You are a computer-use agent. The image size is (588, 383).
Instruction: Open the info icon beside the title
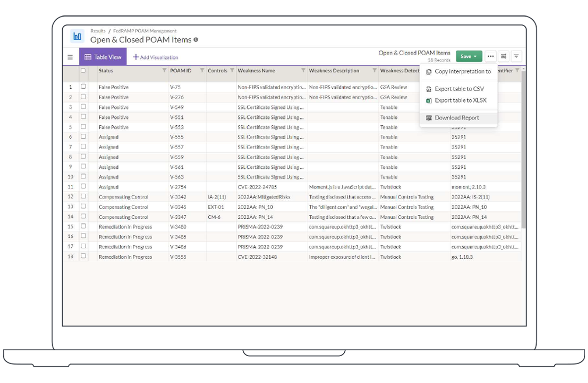pos(196,39)
